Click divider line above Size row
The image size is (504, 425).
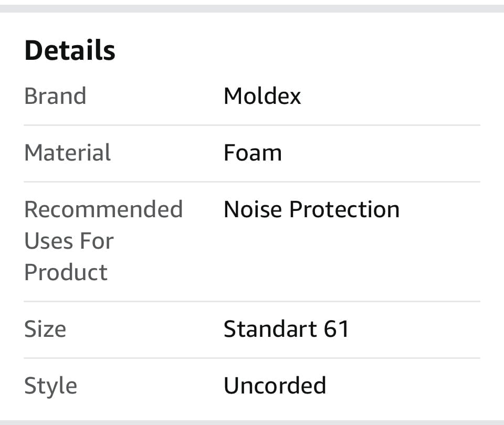pos(252,302)
